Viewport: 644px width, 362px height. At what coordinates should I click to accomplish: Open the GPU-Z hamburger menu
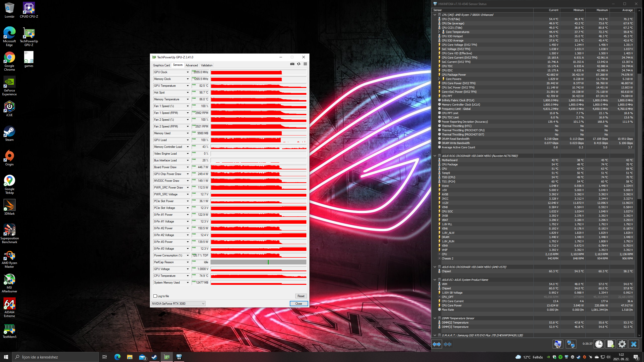click(x=305, y=64)
